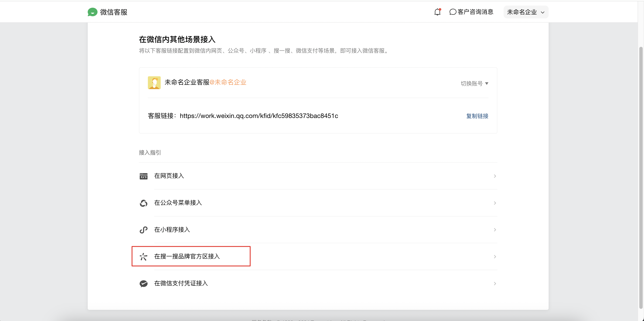
Task: Click the customer service avatar thumbnail
Action: click(x=154, y=83)
